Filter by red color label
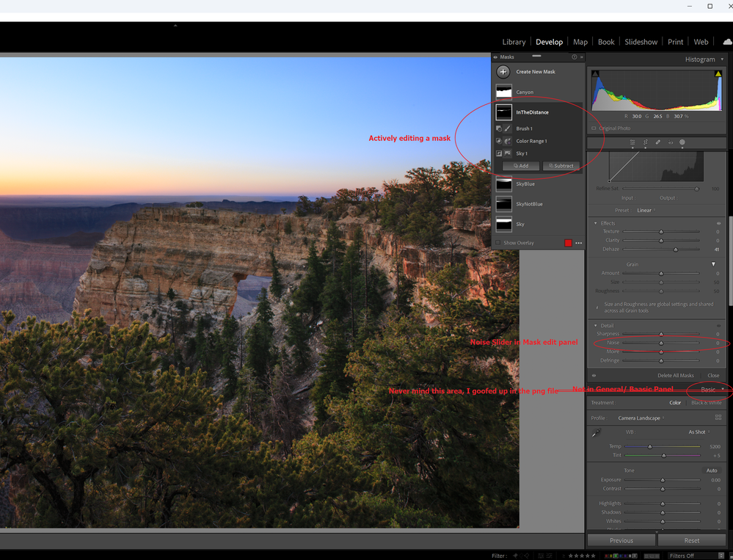 point(607,556)
